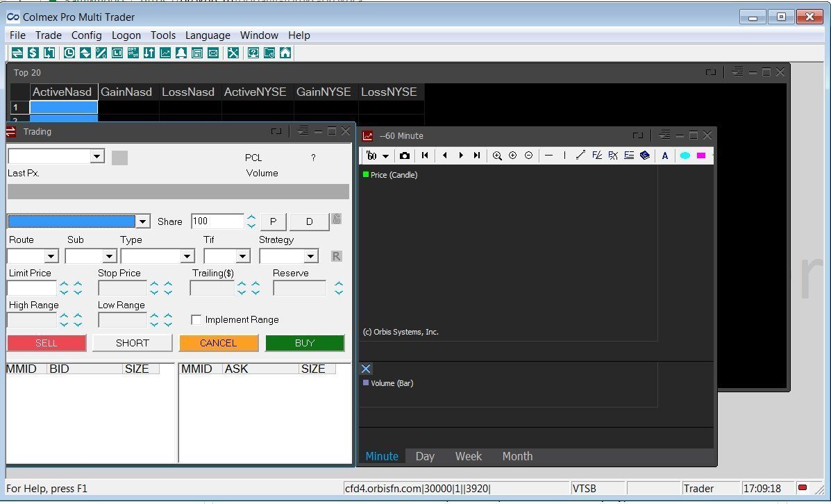The height and width of the screenshot is (504, 831).
Task: Select the LossNYSE column tab
Action: 389,92
